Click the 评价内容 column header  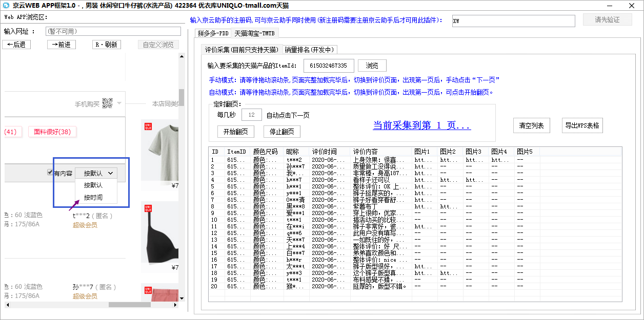tap(382, 152)
